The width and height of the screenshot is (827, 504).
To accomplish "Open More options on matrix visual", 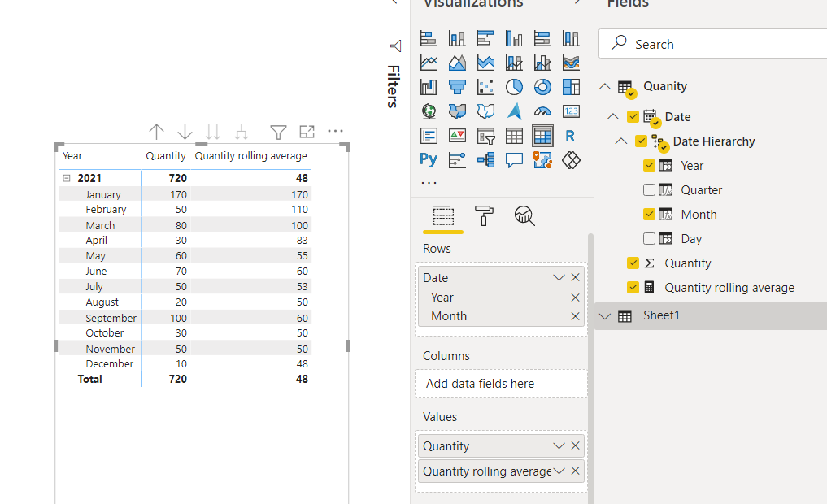I will coord(336,131).
